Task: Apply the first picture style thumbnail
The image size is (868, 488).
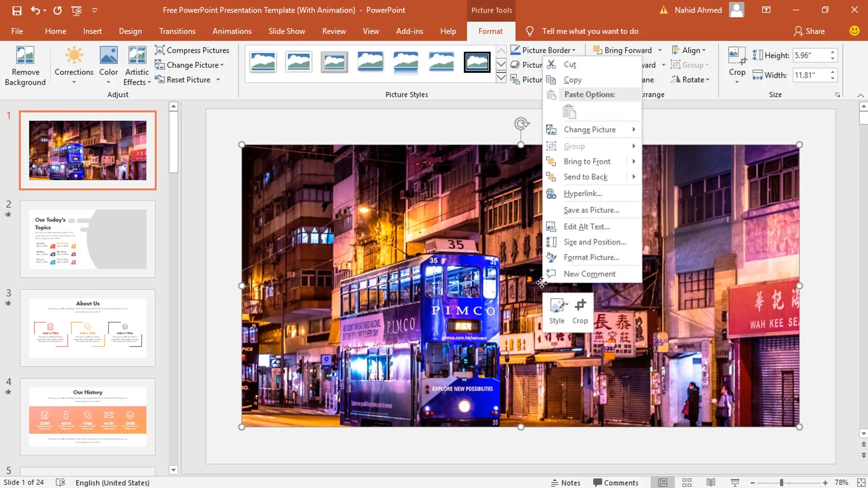Action: 263,62
